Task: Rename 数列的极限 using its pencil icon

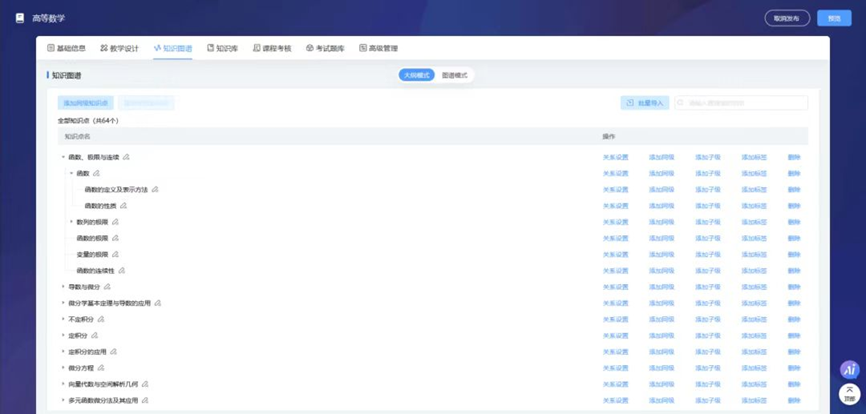Action: [115, 222]
